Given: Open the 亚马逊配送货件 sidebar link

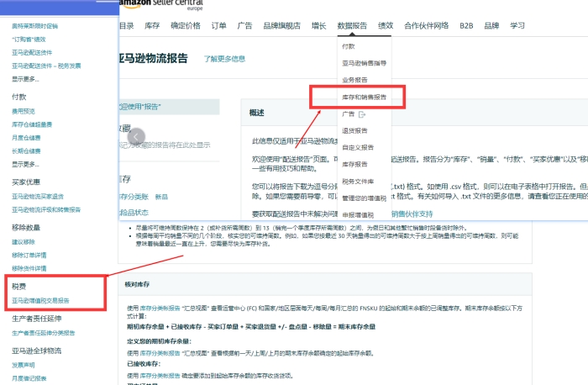Looking at the screenshot, I should point(32,52).
